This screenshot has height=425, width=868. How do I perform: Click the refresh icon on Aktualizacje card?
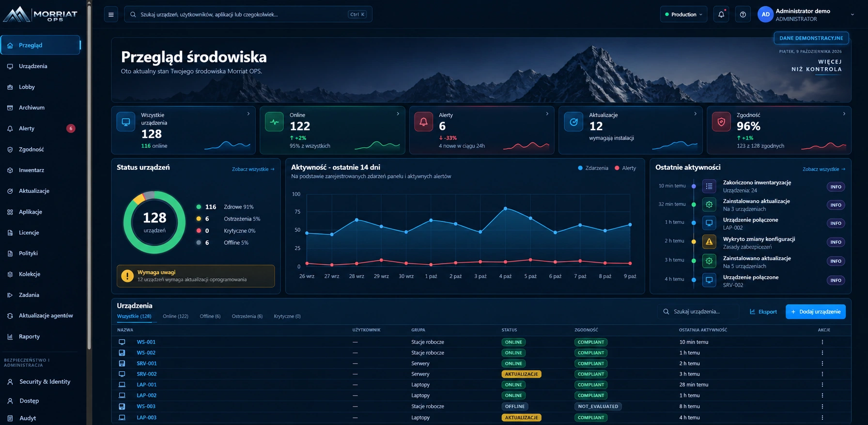tap(573, 122)
